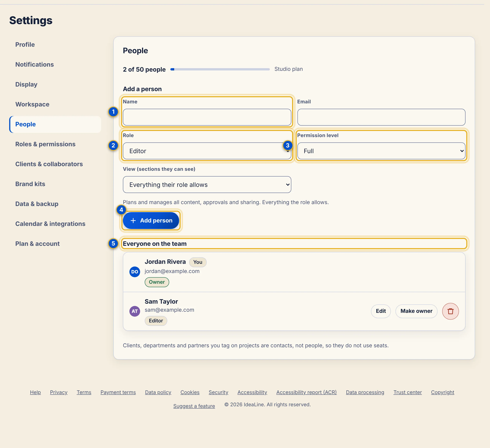This screenshot has height=448, width=490.
Task: Edit Sam Taylor's details
Action: click(x=381, y=311)
